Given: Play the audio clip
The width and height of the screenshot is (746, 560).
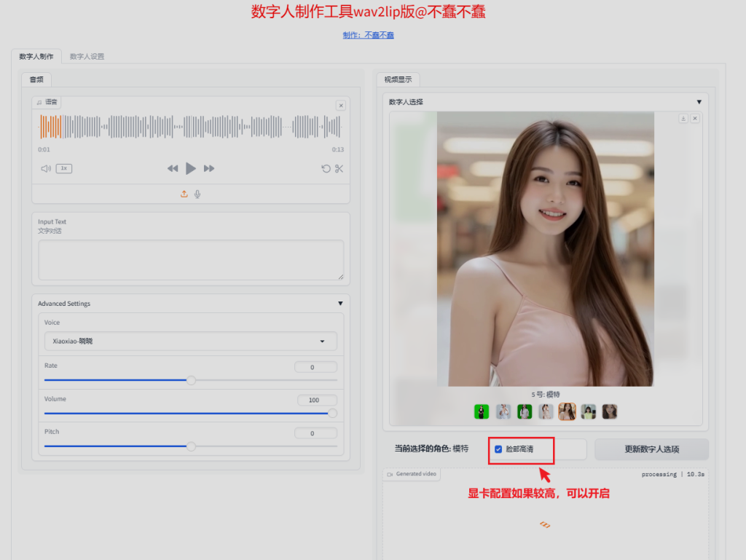Looking at the screenshot, I should point(190,168).
